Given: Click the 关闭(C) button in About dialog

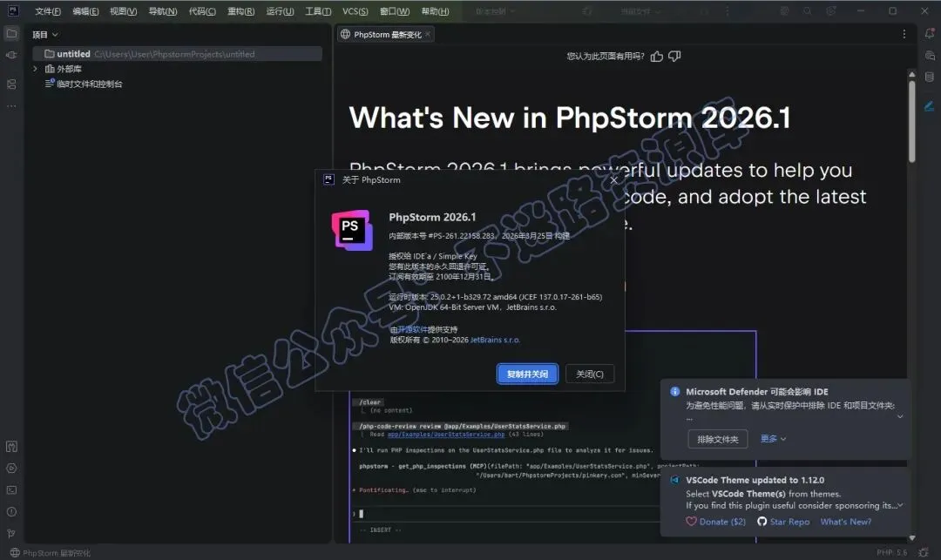Looking at the screenshot, I should coord(589,374).
